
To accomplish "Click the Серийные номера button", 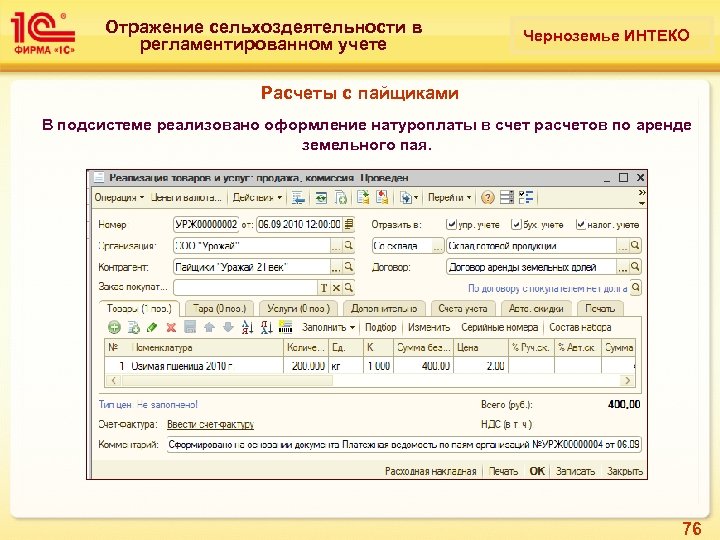I will pos(500,327).
